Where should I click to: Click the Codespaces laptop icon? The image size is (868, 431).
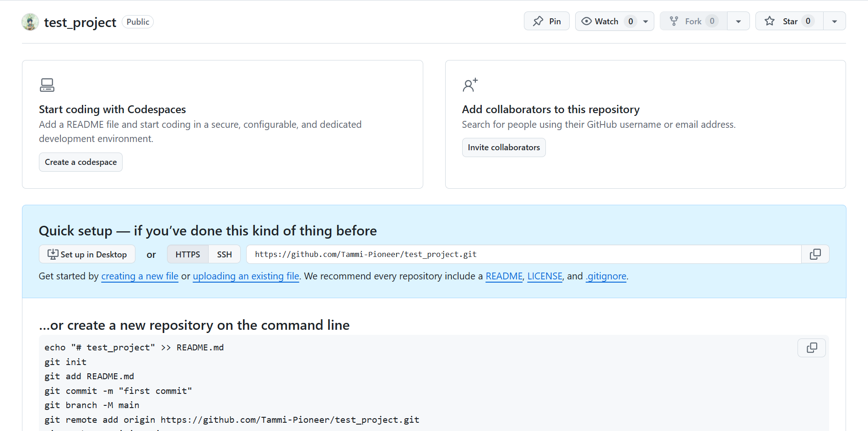tap(47, 85)
